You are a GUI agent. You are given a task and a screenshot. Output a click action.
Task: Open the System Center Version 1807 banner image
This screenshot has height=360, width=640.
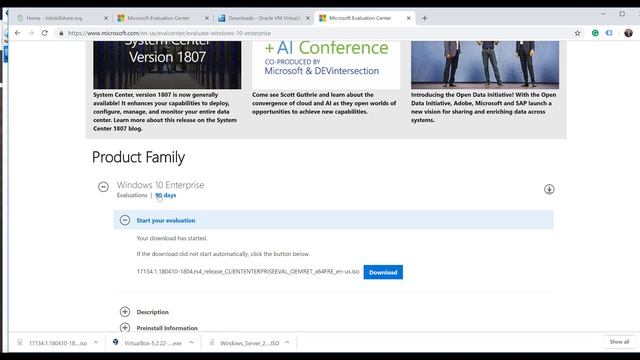[x=167, y=64]
